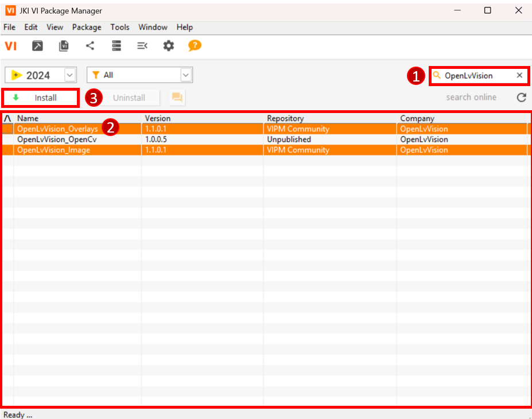Open the package builder hammer icon

(x=37, y=46)
